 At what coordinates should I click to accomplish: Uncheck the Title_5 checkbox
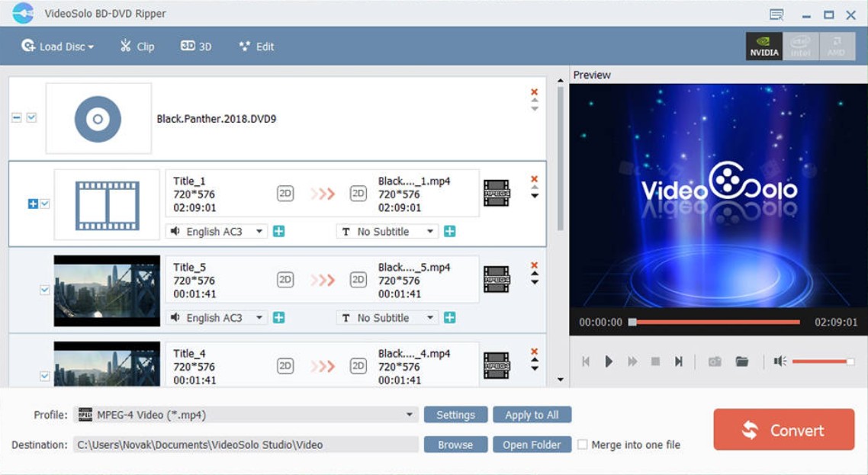pos(44,290)
